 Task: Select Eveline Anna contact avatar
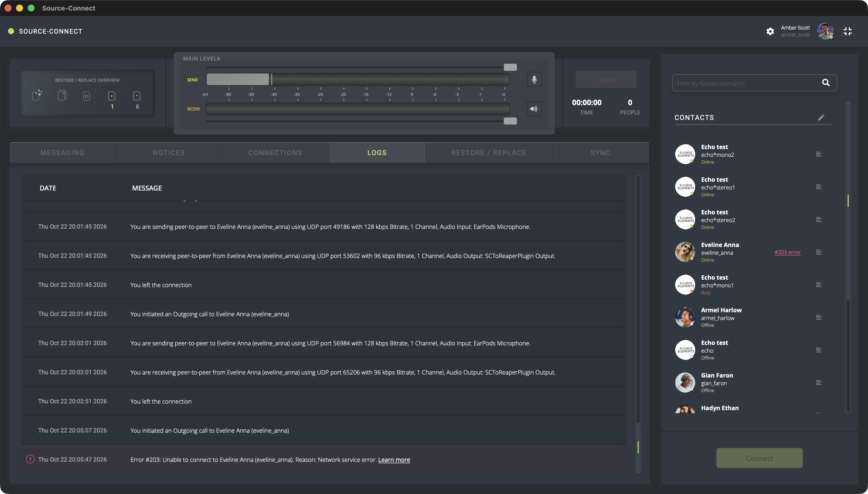[x=685, y=252]
